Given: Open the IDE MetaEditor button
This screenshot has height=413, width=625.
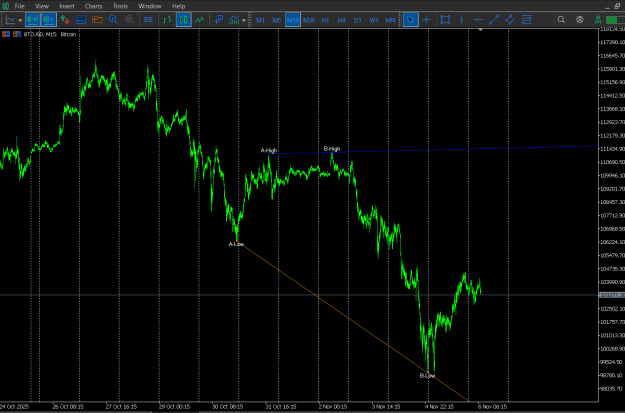Looking at the screenshot, I should coord(148,20).
